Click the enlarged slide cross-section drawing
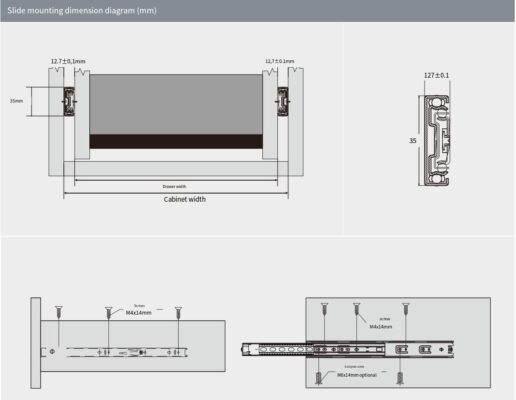 [x=436, y=140]
